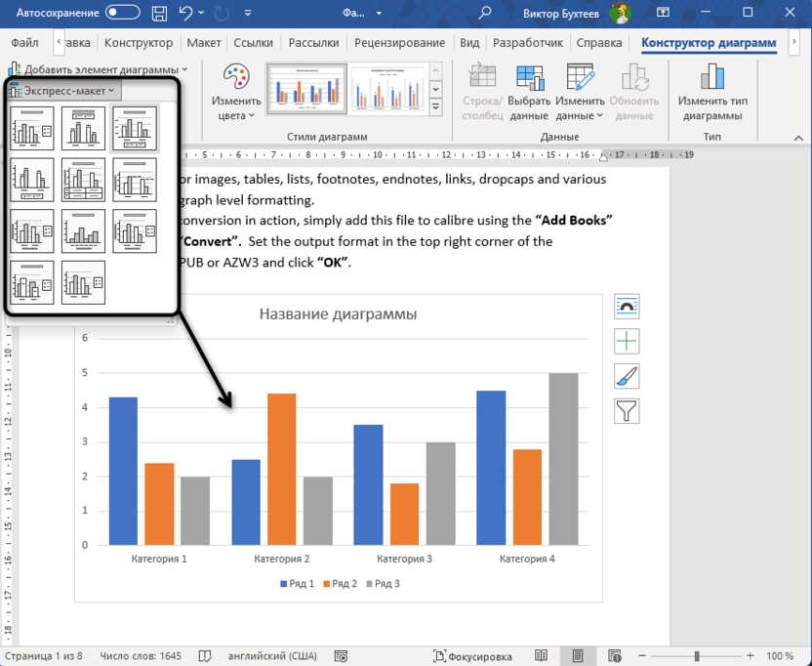Switch to the Разработчик tab
812x666 pixels.
528,43
